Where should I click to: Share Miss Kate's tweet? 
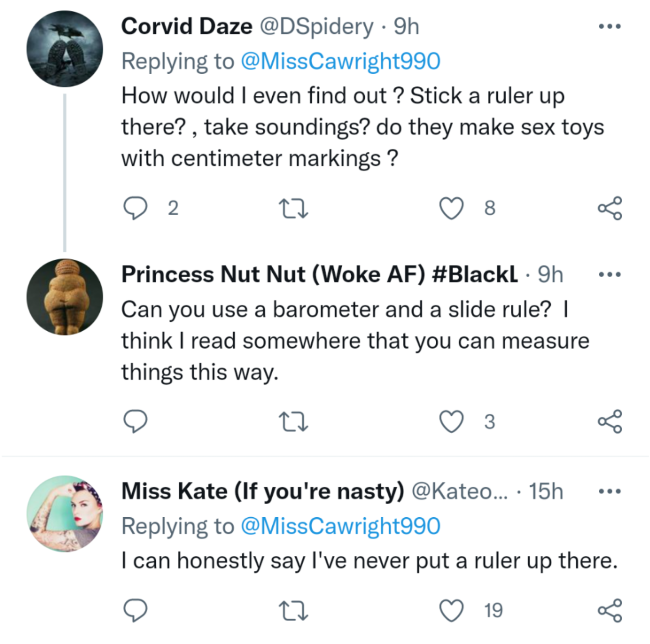(x=610, y=610)
